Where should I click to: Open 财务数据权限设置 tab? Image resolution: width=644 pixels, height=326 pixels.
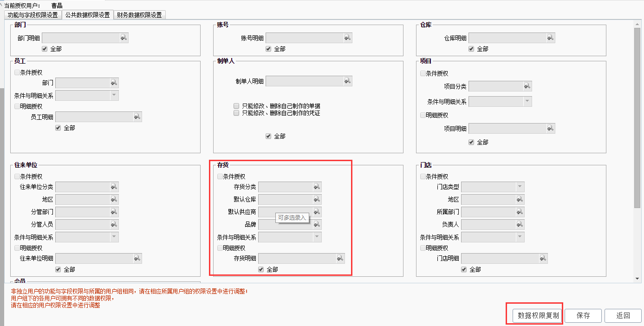point(140,15)
